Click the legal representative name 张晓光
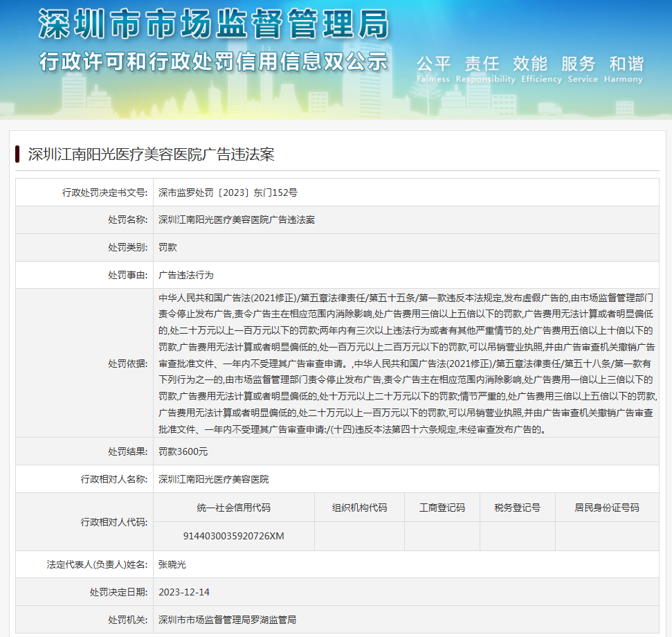 click(x=172, y=564)
